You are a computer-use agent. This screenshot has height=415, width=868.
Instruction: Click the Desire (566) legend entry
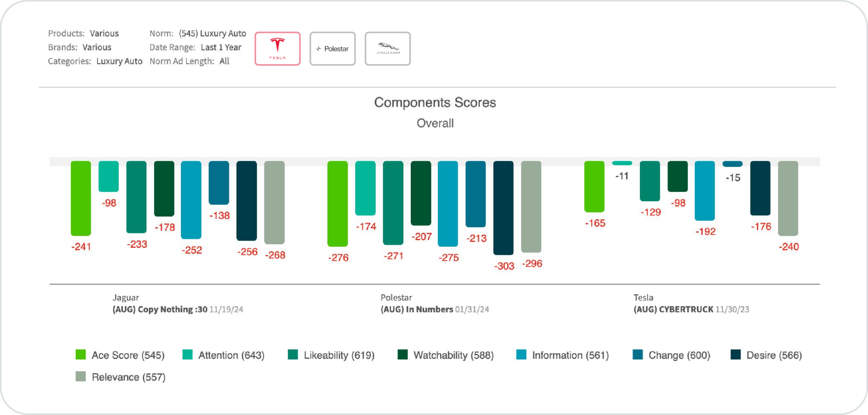(x=766, y=355)
